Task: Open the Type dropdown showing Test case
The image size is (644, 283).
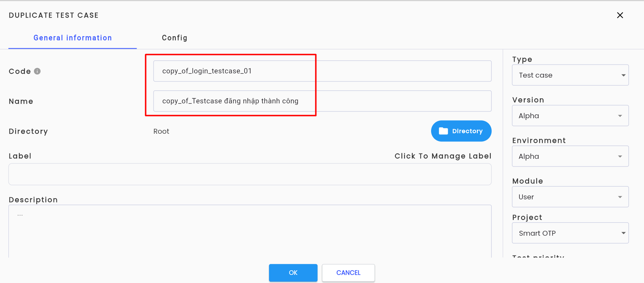Action: pos(570,75)
